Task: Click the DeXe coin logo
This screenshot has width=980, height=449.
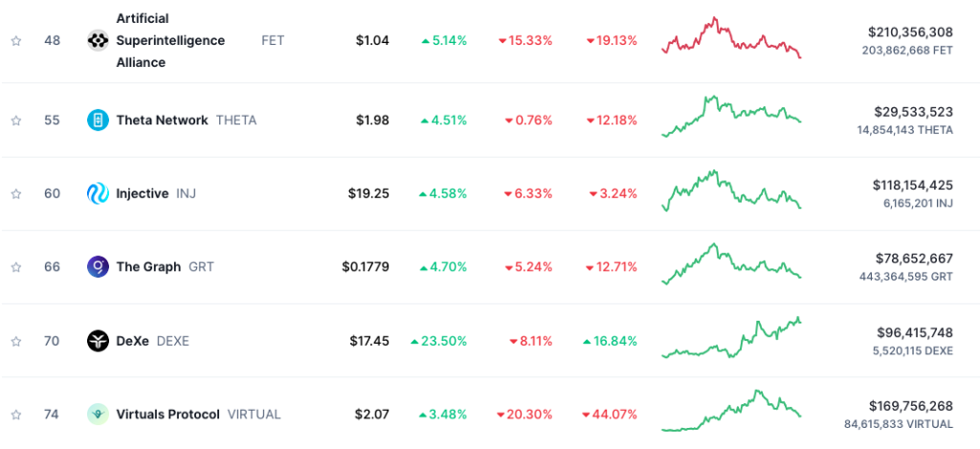Action: pyautogui.click(x=98, y=341)
